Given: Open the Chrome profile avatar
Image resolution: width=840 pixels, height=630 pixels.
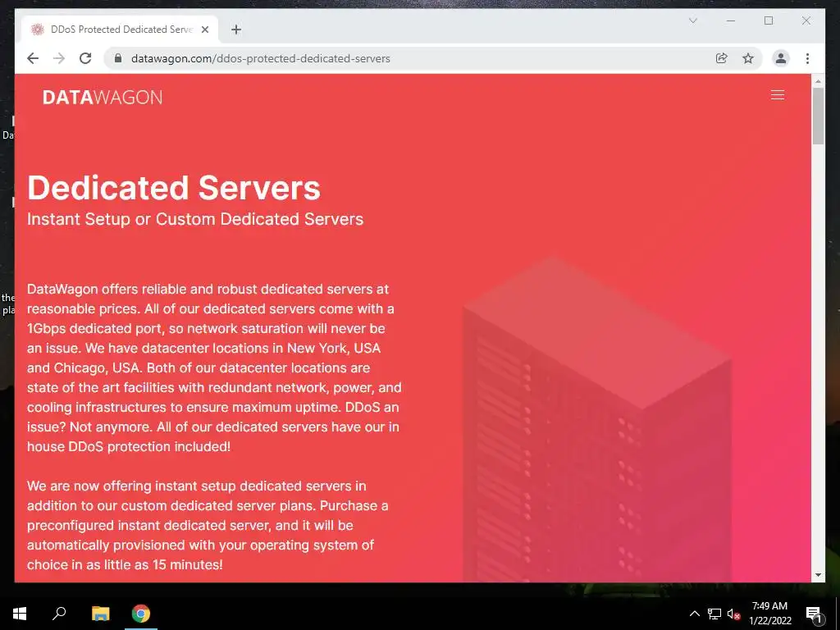Looking at the screenshot, I should [781, 58].
